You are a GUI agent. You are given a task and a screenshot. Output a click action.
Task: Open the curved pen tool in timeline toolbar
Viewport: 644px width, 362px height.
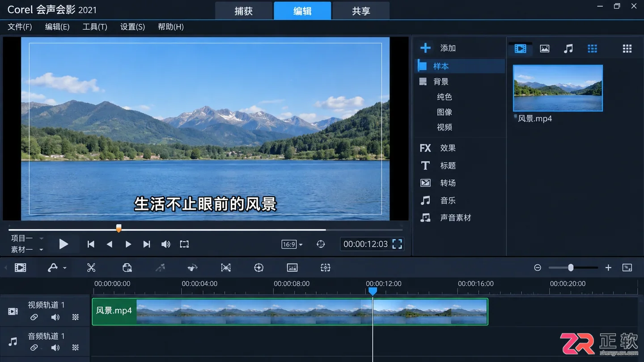click(x=53, y=268)
